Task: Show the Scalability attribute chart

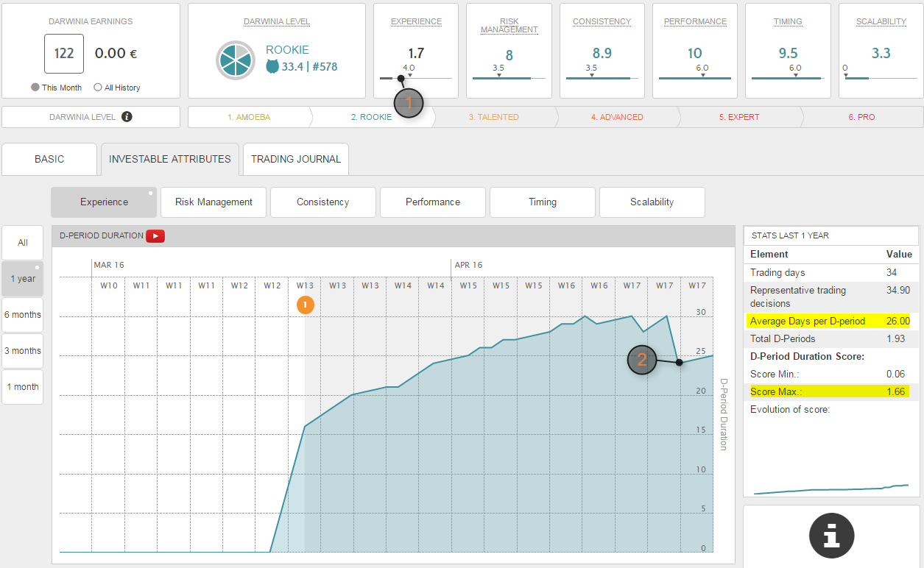Action: 652,202
